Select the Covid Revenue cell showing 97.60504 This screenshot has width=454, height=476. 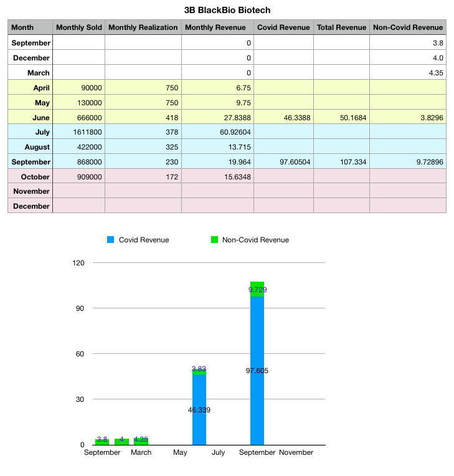pyautogui.click(x=283, y=161)
